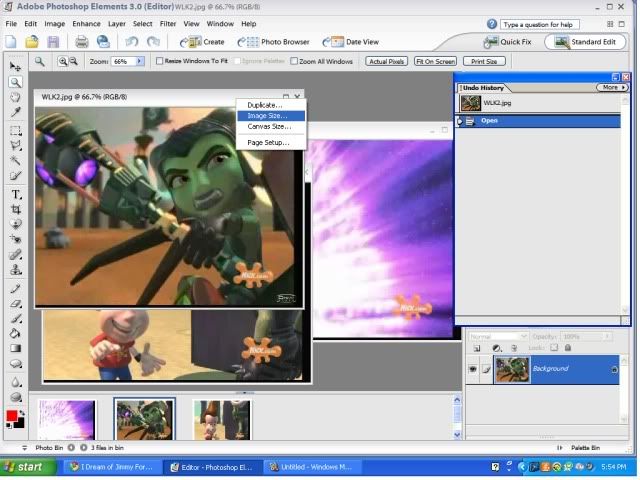Select the Eraser tool

[15, 302]
